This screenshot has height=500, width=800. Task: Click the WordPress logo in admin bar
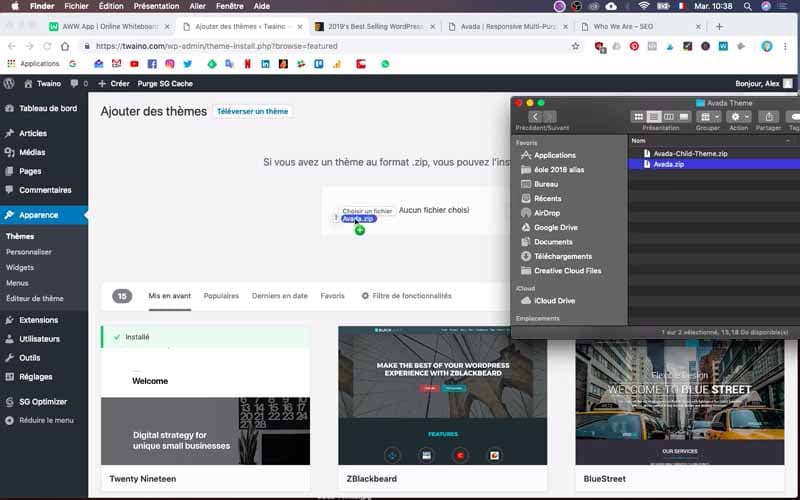[9, 84]
